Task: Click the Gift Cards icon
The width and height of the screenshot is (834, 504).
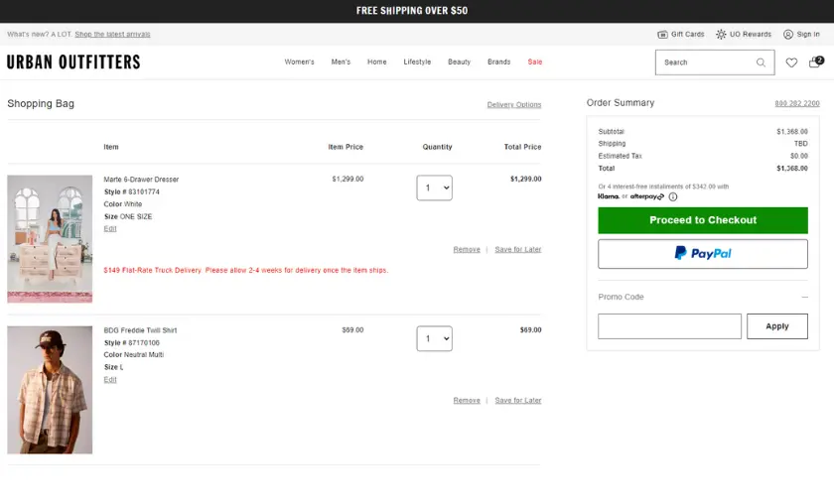Action: click(662, 34)
